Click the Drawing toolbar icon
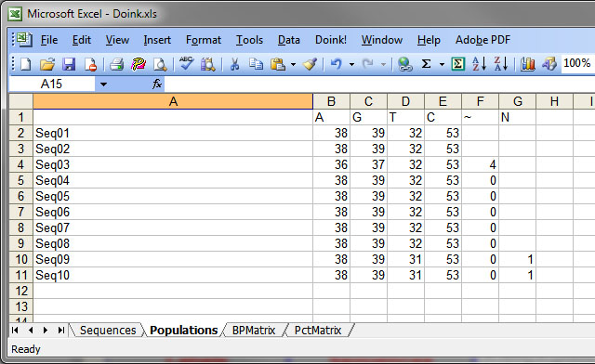The image size is (595, 364). 549,64
